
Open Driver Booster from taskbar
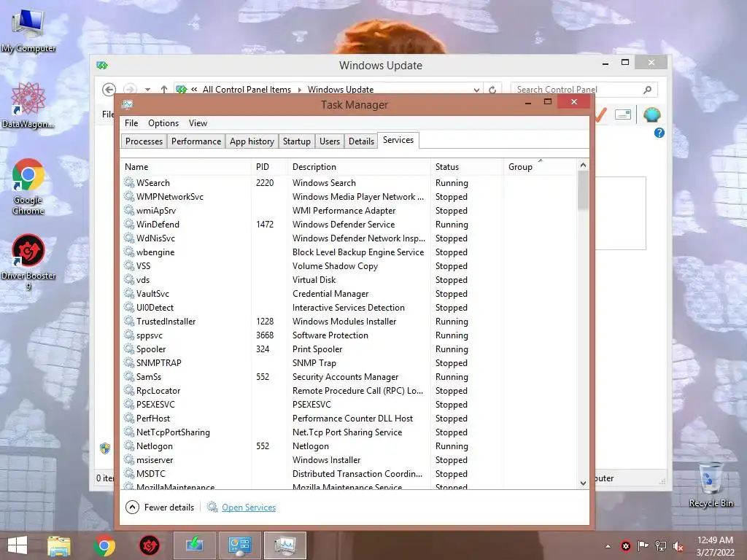click(149, 545)
